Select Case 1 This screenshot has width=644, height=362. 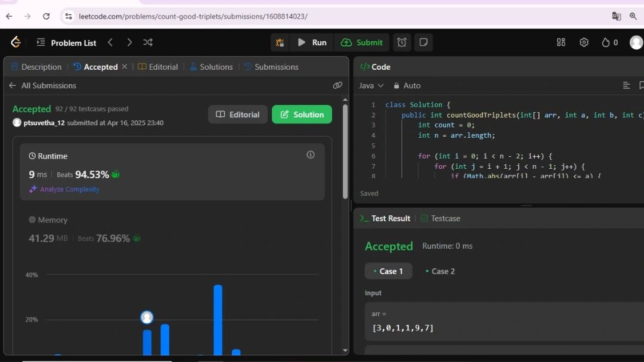[x=388, y=271]
